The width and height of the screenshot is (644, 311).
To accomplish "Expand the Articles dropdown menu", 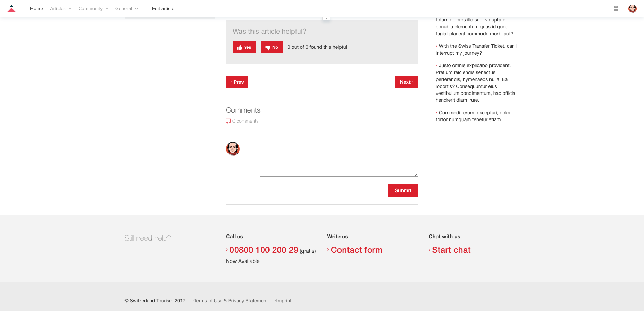I will coord(60,9).
